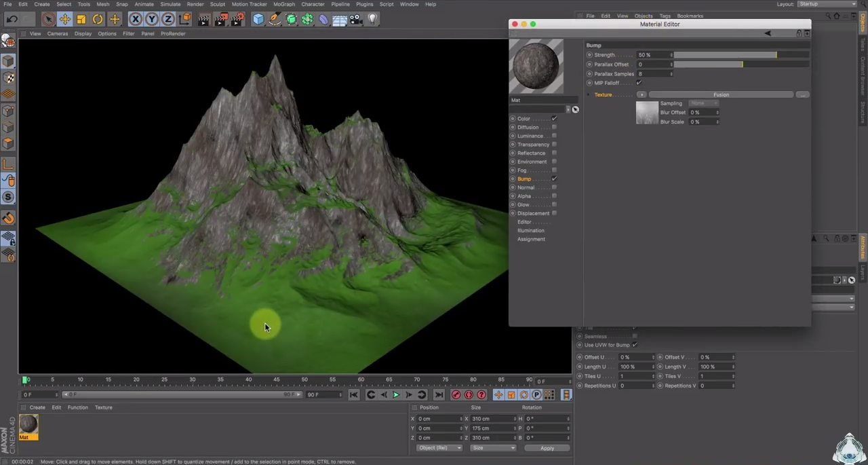Click the Render View clapperboard icon
Viewport: 868px width, 465px height.
[203, 19]
